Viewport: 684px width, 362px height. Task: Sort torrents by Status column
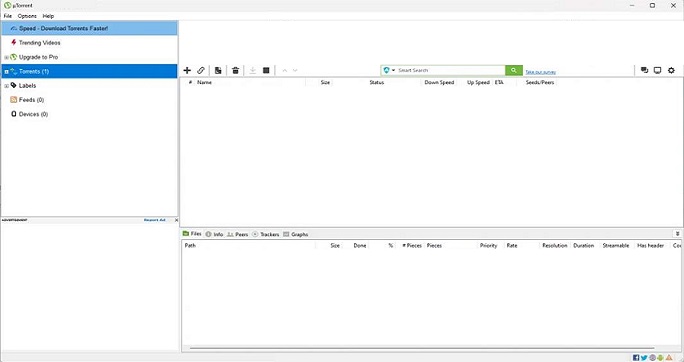(x=377, y=82)
